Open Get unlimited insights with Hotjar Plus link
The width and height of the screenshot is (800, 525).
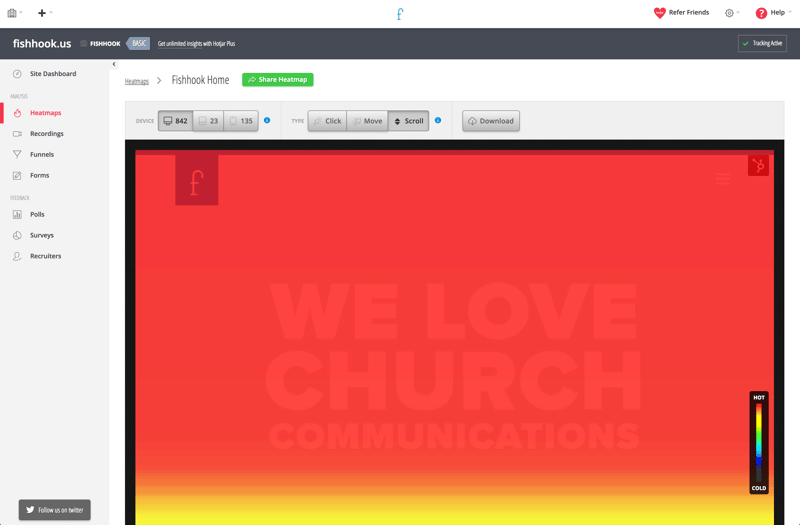tap(196, 44)
